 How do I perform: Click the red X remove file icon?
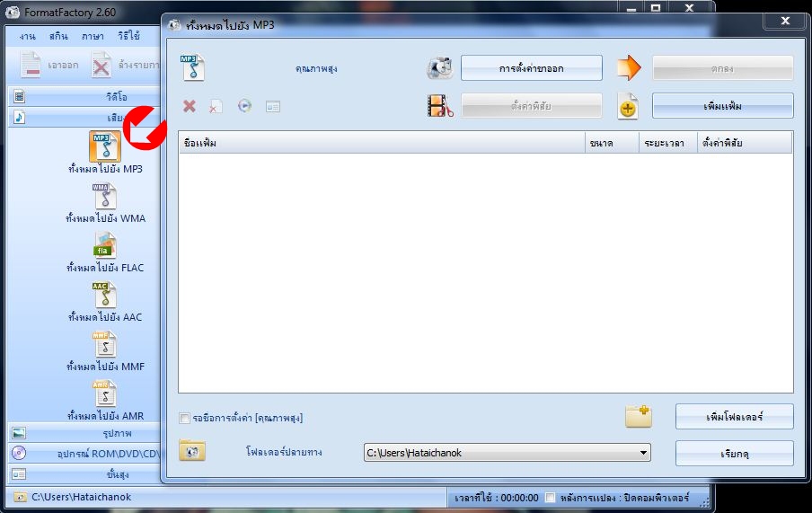190,106
